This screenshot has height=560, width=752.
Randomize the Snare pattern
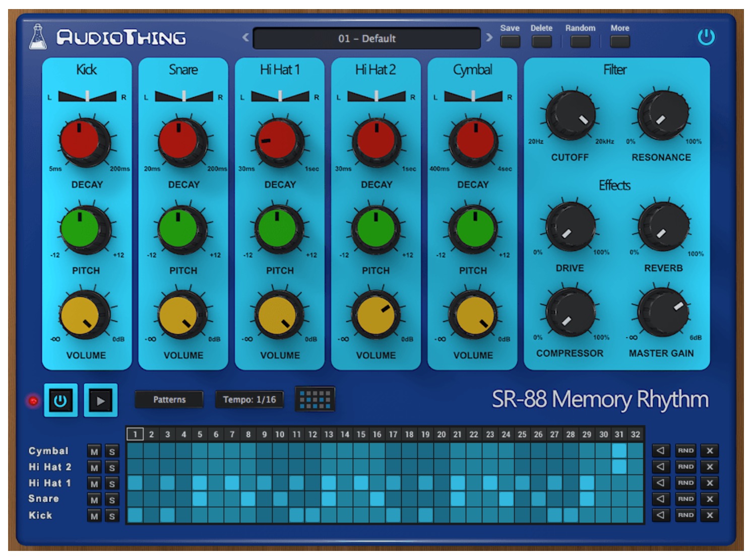pyautogui.click(x=685, y=499)
